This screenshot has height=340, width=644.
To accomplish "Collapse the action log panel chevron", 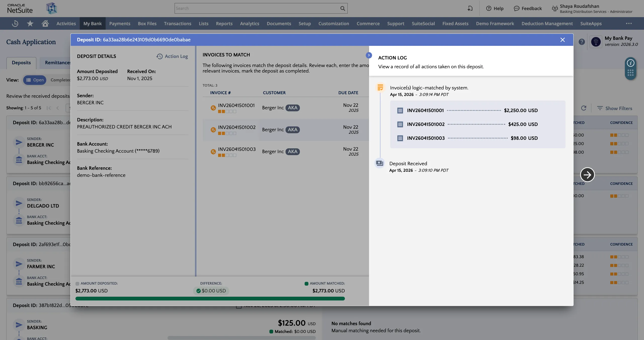I will point(369,55).
